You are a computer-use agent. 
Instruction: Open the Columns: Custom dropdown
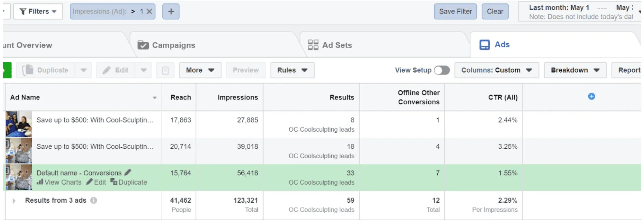click(x=497, y=70)
